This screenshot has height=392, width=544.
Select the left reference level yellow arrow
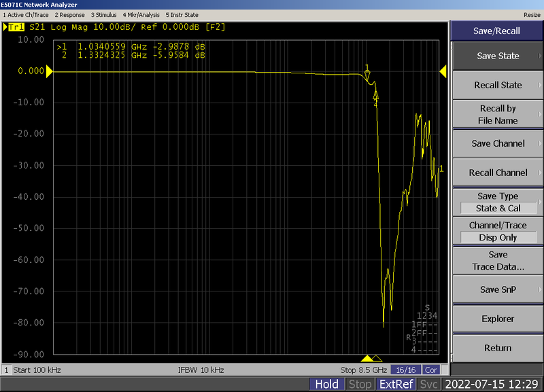pyautogui.click(x=50, y=72)
